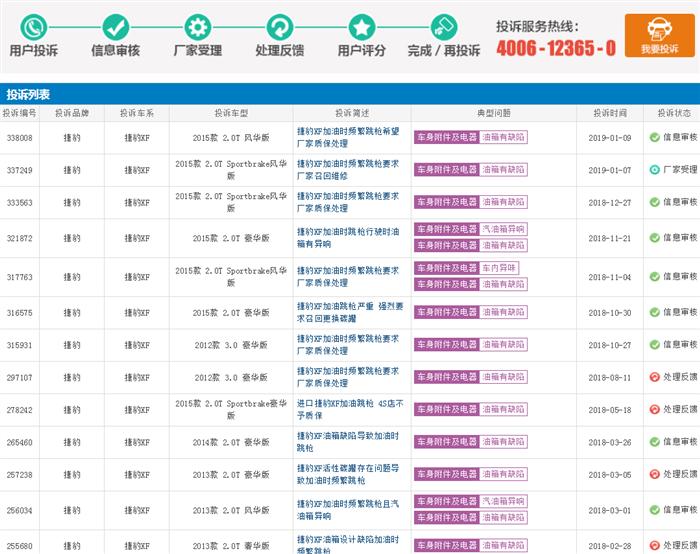Click green status icon for complaint 338008
This screenshot has height=554, width=700.
654,138
